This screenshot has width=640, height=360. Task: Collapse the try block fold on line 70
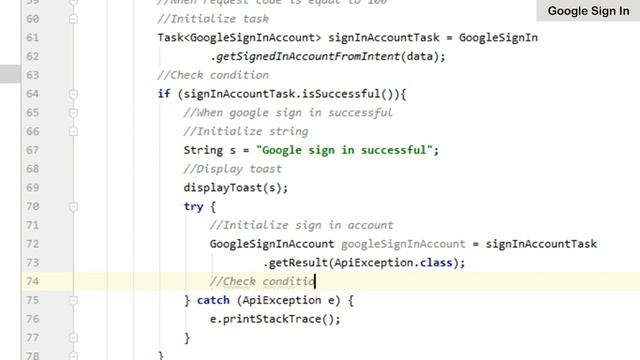pos(73,207)
